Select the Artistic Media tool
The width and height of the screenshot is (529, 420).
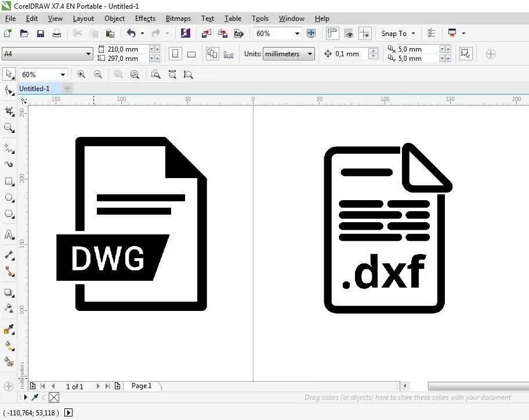9,164
